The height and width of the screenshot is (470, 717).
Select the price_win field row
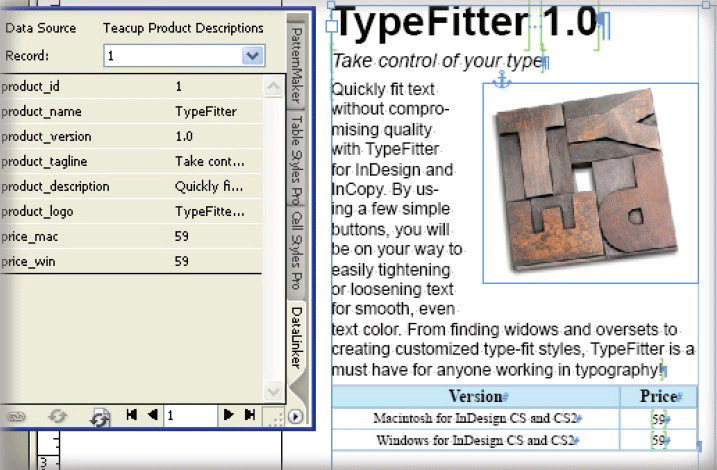[x=131, y=262]
